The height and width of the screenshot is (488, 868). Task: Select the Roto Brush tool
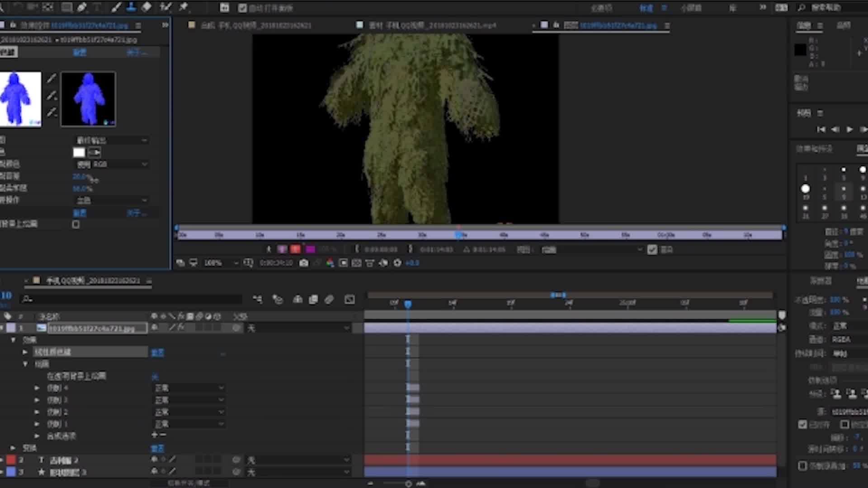point(165,7)
